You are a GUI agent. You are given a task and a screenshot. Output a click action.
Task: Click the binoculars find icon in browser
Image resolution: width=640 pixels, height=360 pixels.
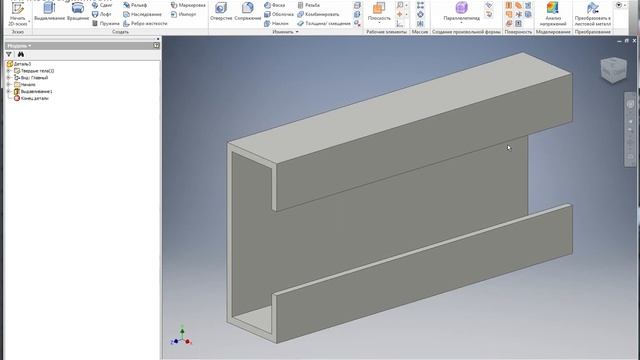[x=20, y=54]
